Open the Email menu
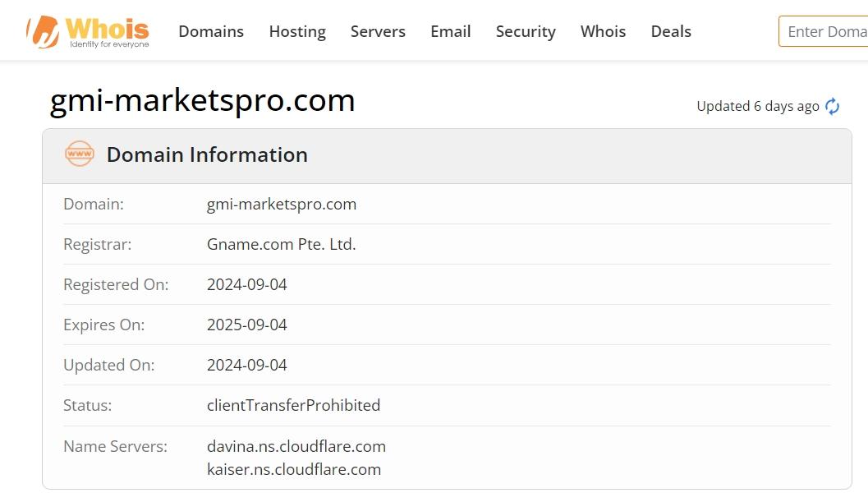The image size is (868, 502). 451,31
